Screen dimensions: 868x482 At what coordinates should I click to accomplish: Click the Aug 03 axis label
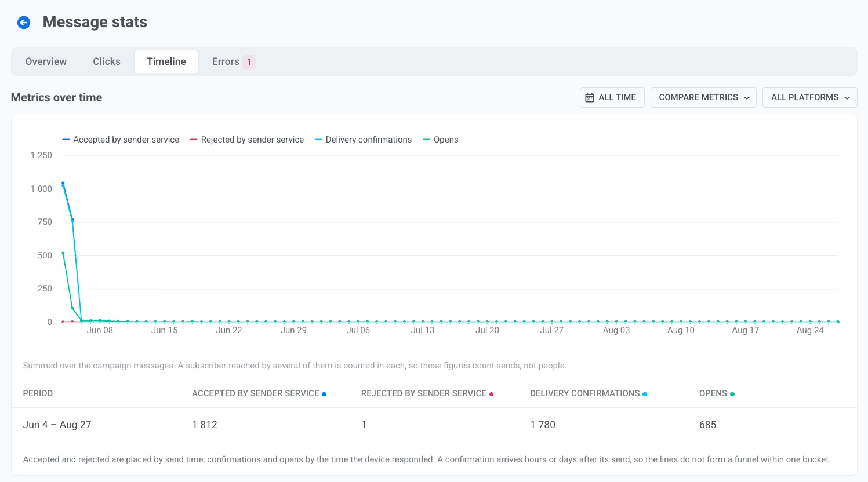(616, 330)
